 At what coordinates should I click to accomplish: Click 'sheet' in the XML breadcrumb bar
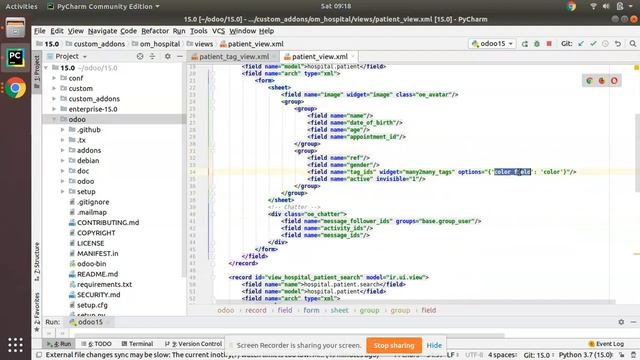pyautogui.click(x=340, y=310)
